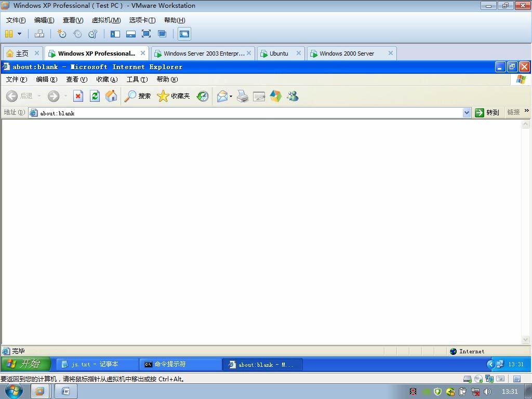Close the Windows 2000 Server tab
The image size is (532, 399).
391,53
